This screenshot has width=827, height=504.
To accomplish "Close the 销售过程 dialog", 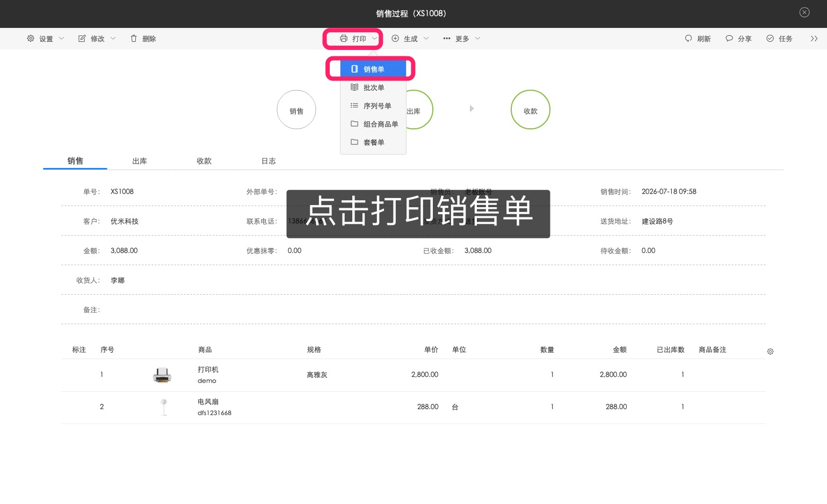I will [x=804, y=12].
